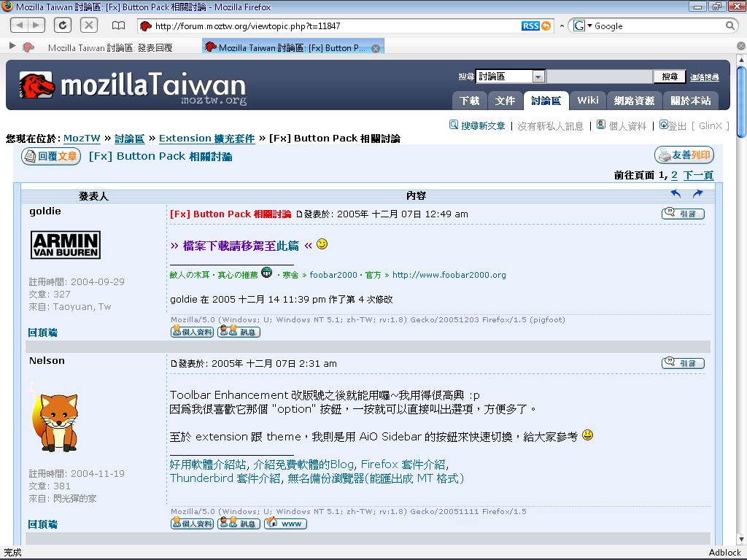Screen dimensions: 747x560
Task: Click goldie's Armin van Buuren avatar
Action: coord(65,245)
